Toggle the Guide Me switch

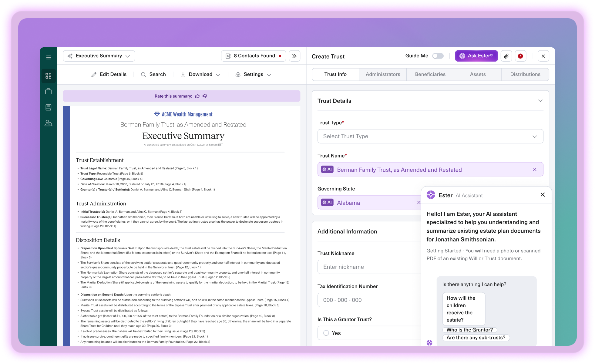tap(438, 56)
